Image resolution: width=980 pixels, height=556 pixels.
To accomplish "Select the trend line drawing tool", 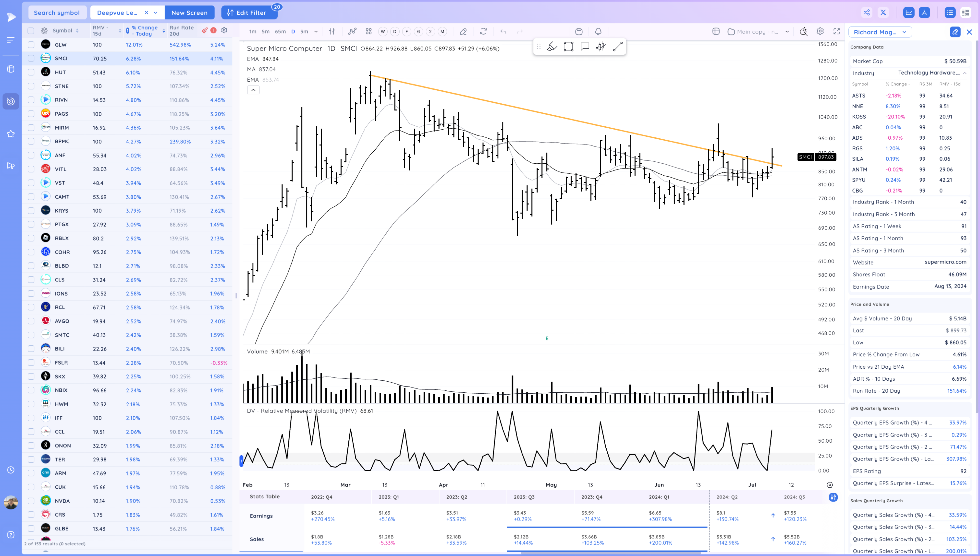I will (x=618, y=47).
